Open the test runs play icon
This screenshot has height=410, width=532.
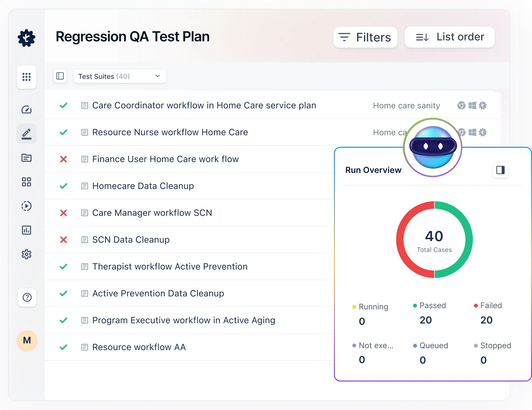tap(26, 206)
